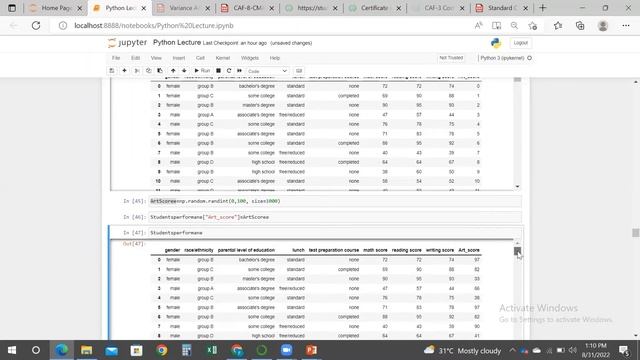640x360 pixels.
Task: Open the Edit menu
Action: (x=136, y=58)
